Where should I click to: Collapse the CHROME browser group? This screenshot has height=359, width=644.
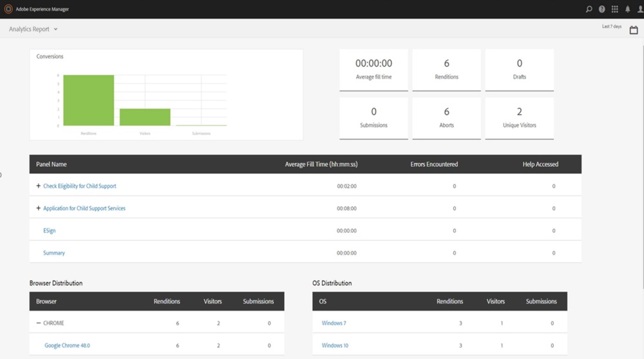pyautogui.click(x=39, y=323)
